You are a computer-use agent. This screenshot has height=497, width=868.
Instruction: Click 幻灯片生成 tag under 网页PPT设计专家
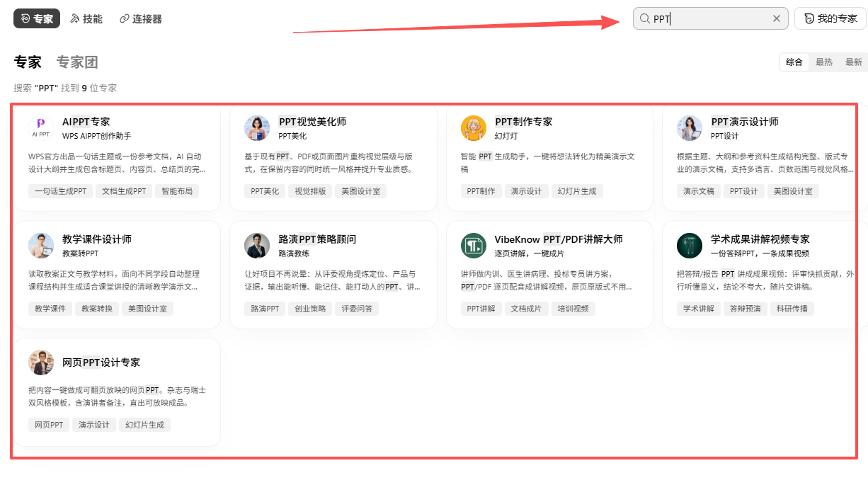[145, 425]
